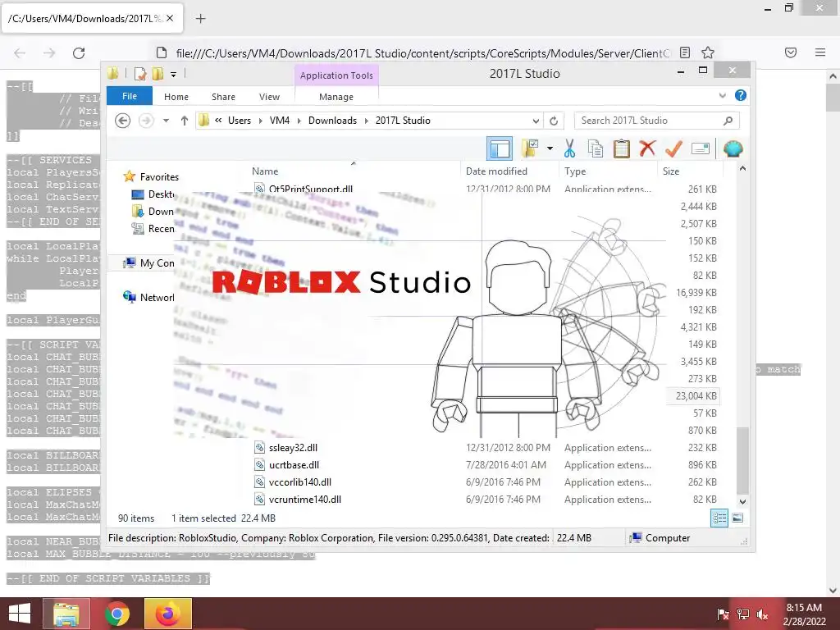Sort by the Name column header

click(265, 171)
